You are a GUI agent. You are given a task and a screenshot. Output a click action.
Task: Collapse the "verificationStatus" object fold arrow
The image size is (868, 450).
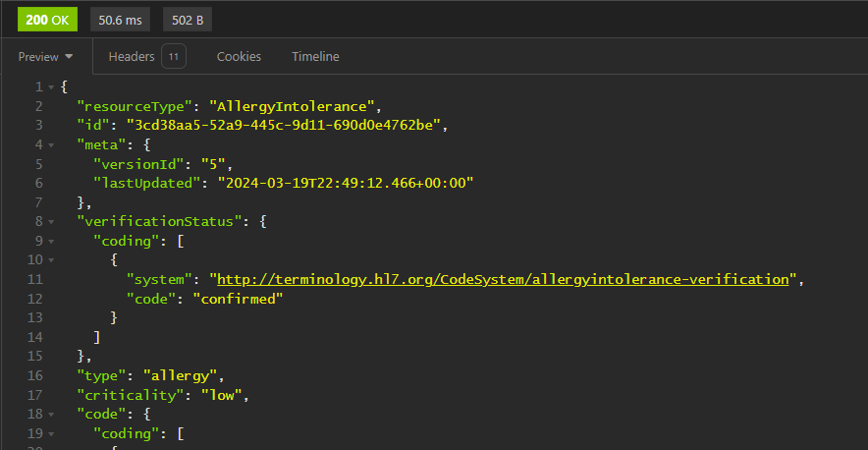pos(51,222)
